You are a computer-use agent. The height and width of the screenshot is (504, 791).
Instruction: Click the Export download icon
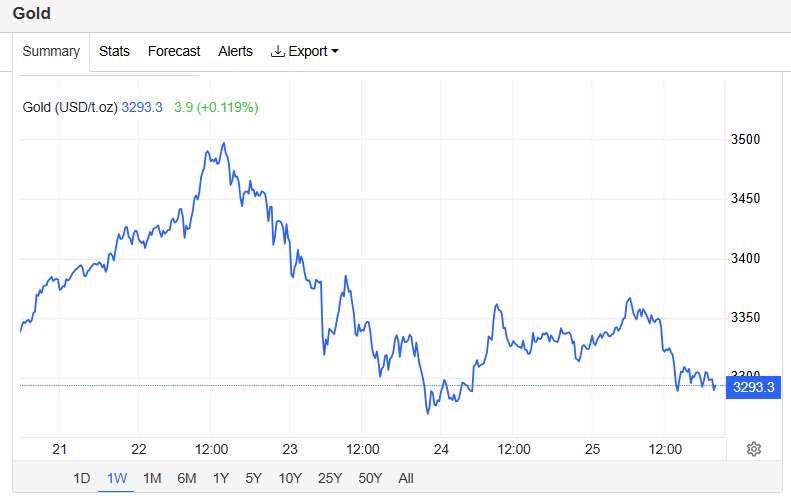(278, 51)
